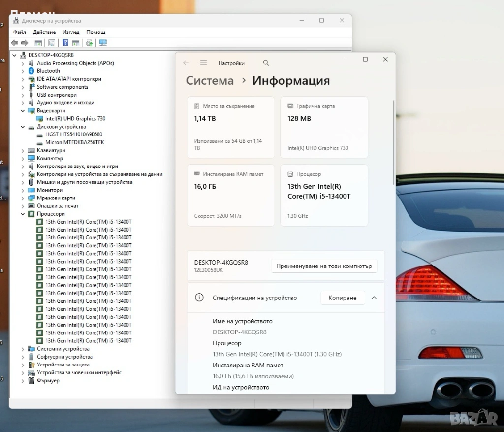Click the Back arrow in Device Manager toolbar

[14, 43]
